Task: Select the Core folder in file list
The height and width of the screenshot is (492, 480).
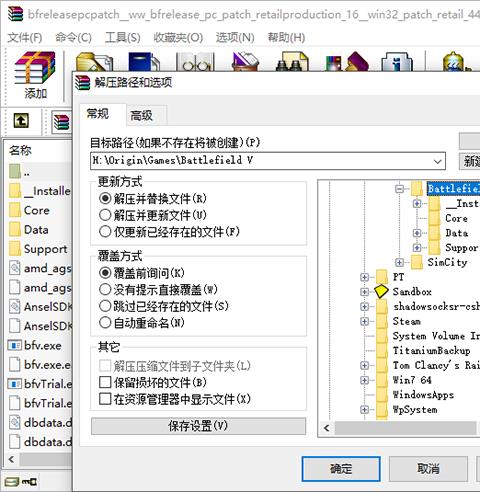Action: coord(29,210)
